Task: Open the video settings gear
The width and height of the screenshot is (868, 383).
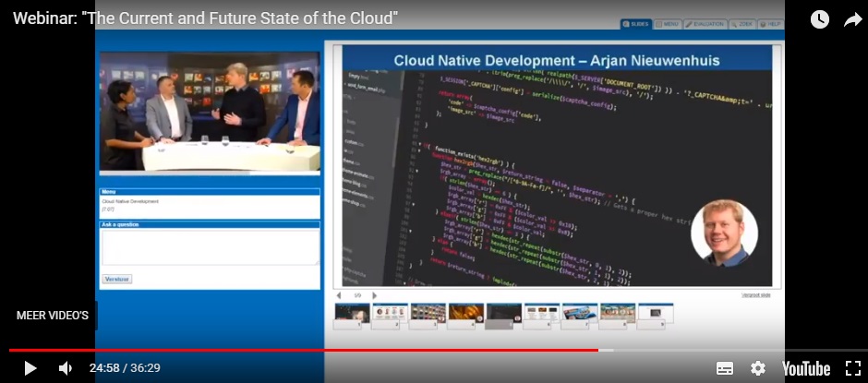Action: [758, 368]
